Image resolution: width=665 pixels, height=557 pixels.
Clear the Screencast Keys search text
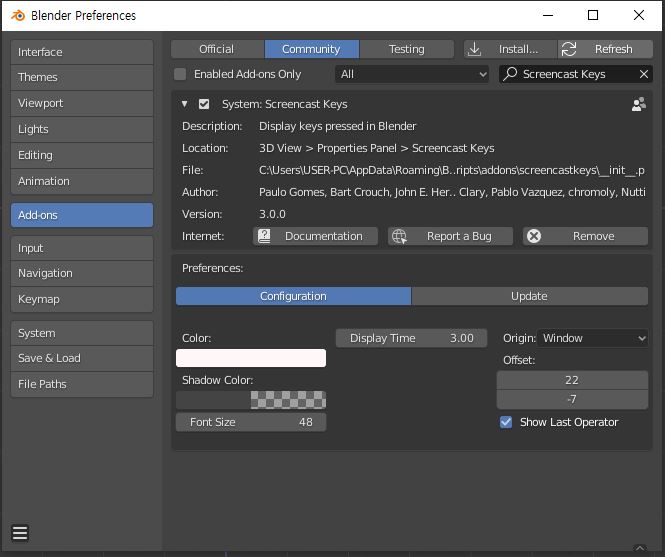(x=643, y=74)
